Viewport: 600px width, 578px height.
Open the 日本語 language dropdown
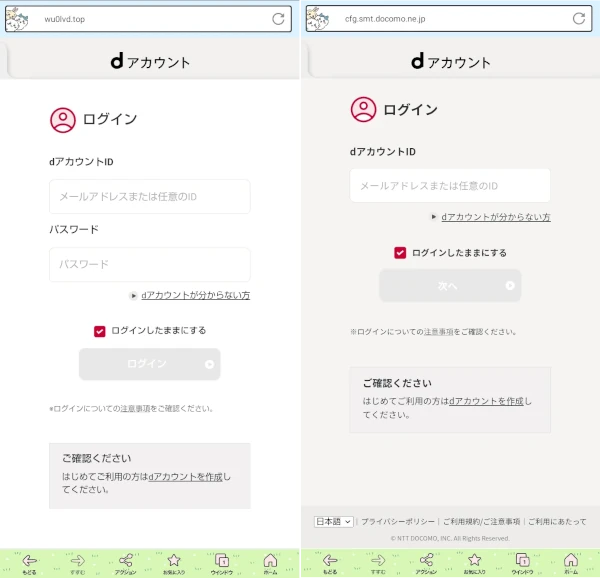point(333,521)
